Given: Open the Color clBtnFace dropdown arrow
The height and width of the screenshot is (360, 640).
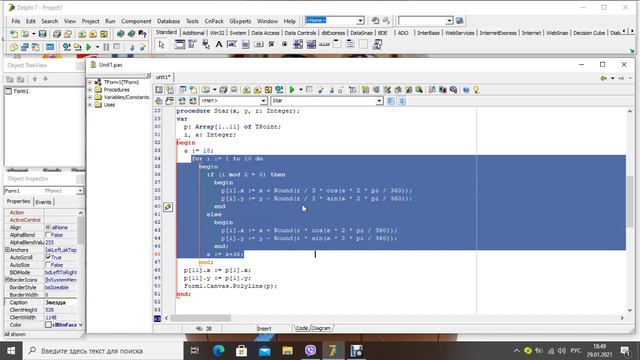Looking at the screenshot, I should [x=80, y=325].
